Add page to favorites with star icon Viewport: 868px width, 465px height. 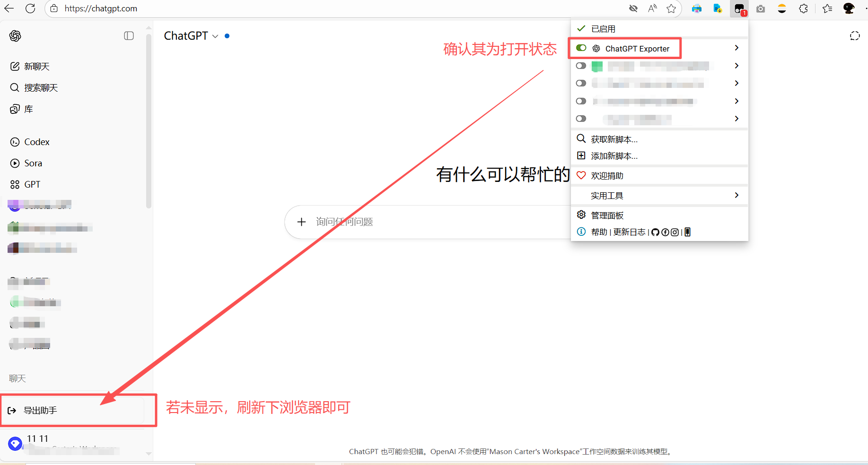pyautogui.click(x=671, y=9)
